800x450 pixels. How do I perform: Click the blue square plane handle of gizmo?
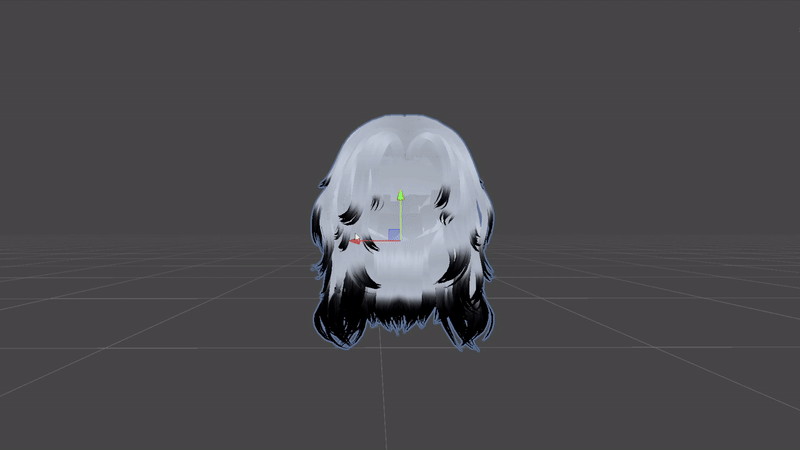394,234
